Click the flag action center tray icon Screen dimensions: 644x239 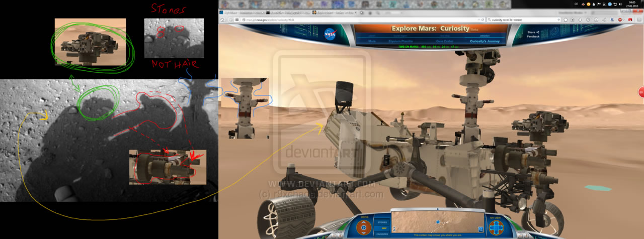(x=599, y=5)
